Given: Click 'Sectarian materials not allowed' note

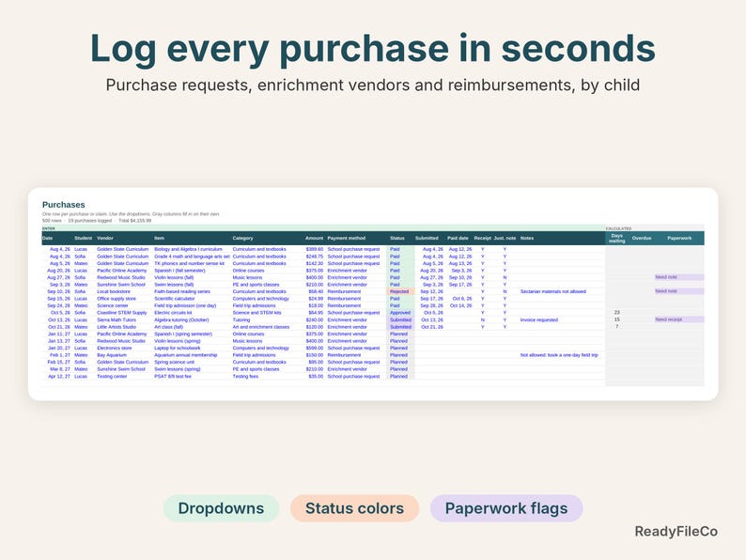Looking at the screenshot, I should click(x=552, y=291).
